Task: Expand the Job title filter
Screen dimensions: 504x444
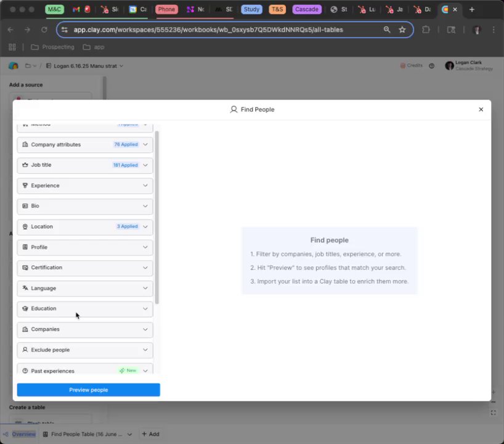Action: [x=85, y=165]
